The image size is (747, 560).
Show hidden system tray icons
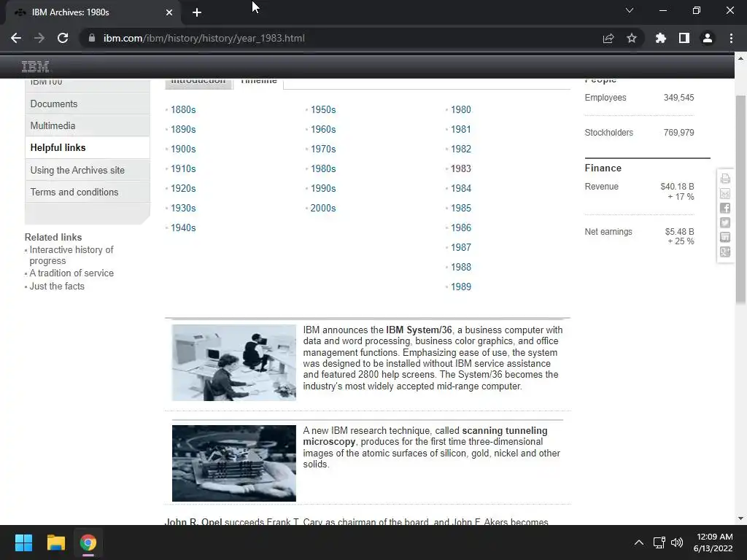point(639,542)
